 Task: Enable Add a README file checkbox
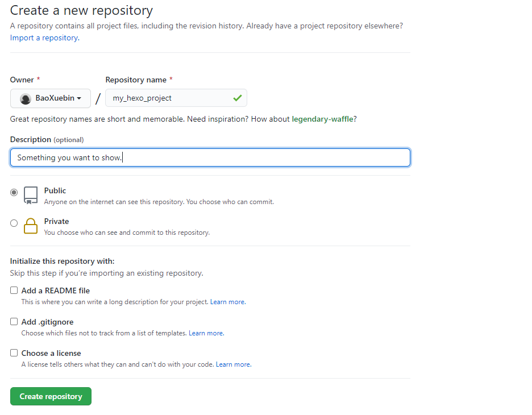[x=14, y=290]
